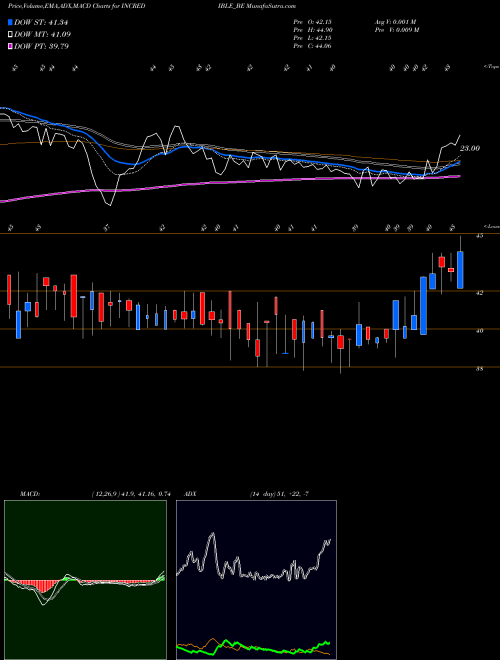
Task: Click the 'Pre C: 44.06' value
Action: (x=313, y=46)
